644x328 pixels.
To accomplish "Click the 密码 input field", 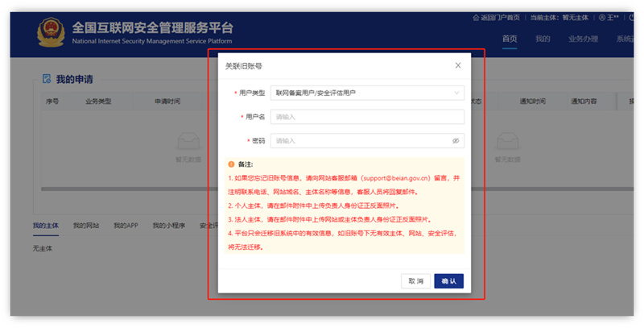I will tap(360, 140).
